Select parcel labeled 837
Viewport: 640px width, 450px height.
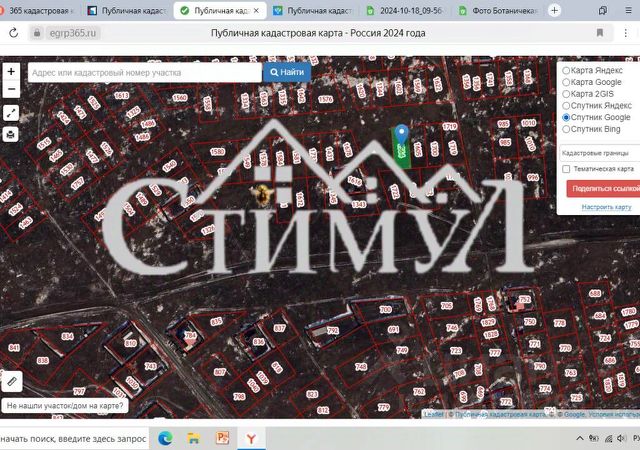point(280,328)
